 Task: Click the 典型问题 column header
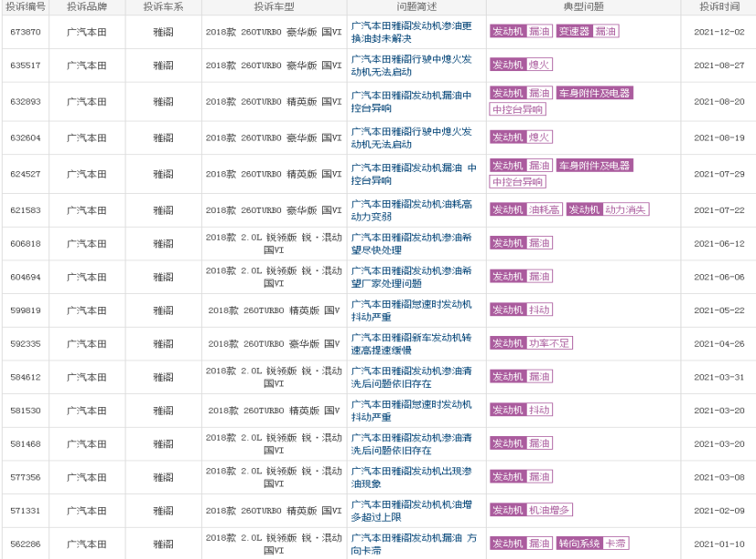[583, 6]
